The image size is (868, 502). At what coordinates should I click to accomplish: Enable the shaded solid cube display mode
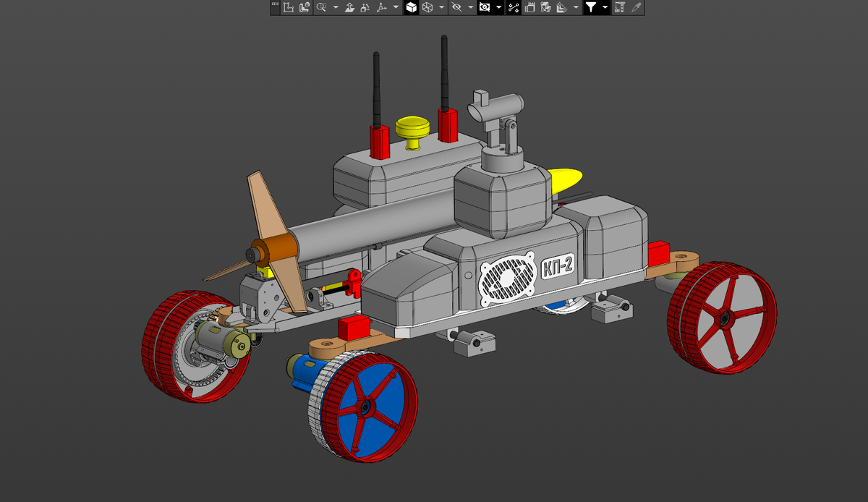point(411,7)
